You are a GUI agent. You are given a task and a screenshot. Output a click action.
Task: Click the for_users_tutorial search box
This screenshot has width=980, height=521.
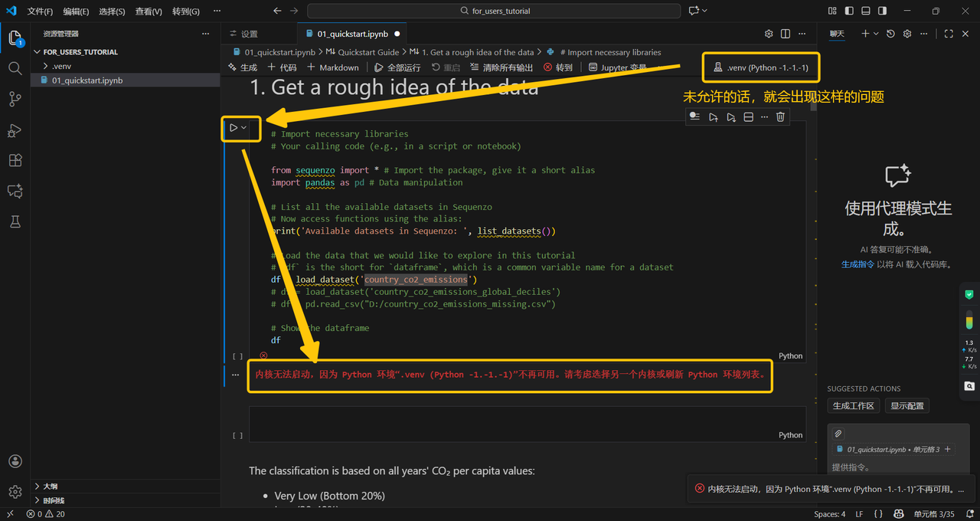(494, 11)
